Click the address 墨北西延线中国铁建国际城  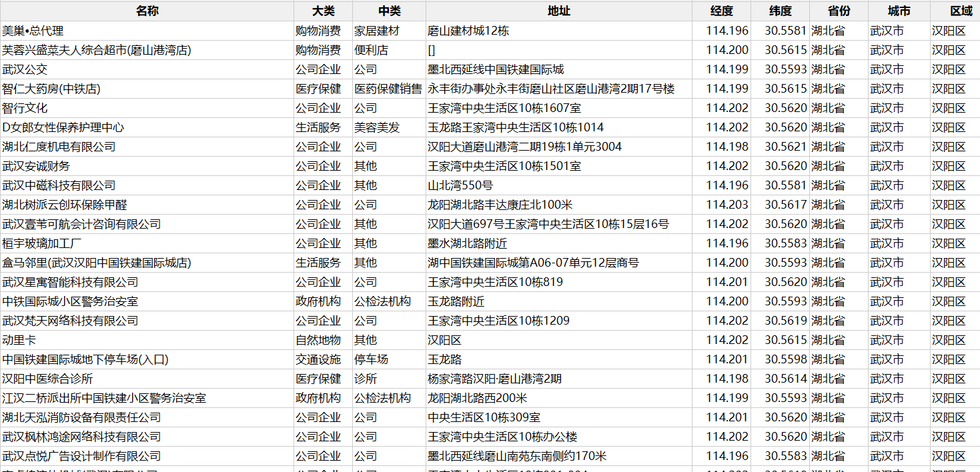pyautogui.click(x=559, y=69)
